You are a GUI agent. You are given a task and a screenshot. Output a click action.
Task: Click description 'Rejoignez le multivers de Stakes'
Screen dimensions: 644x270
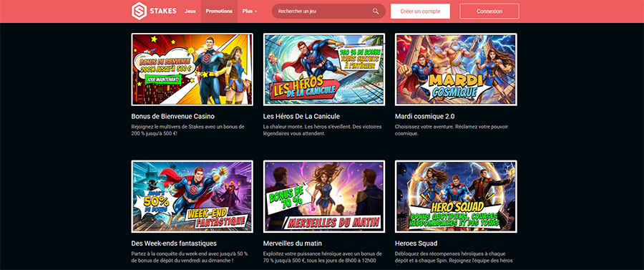click(188, 130)
